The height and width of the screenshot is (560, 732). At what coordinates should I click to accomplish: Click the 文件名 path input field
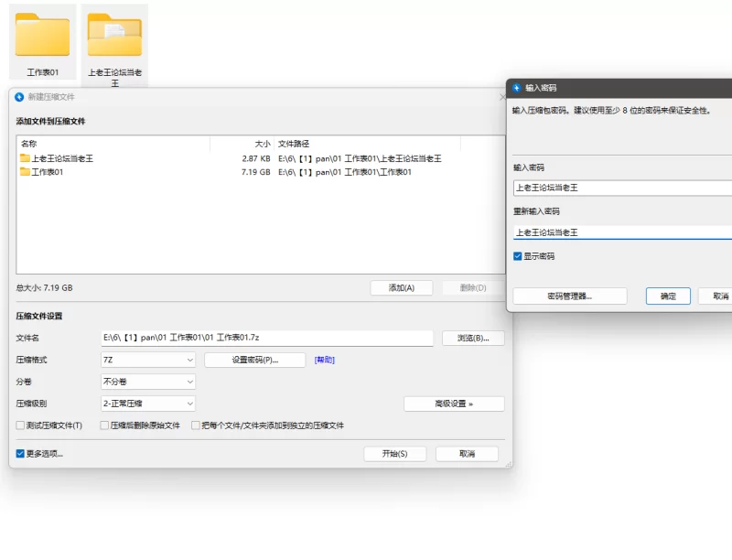(x=267, y=338)
